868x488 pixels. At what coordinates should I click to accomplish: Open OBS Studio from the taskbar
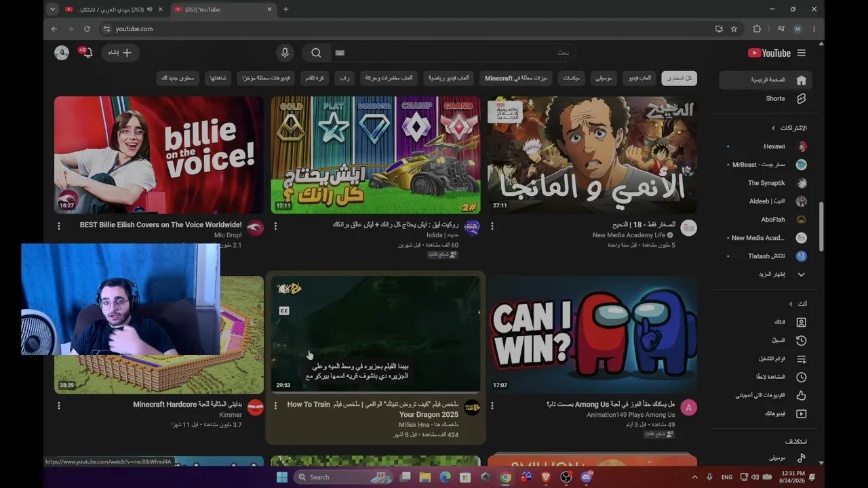click(566, 477)
